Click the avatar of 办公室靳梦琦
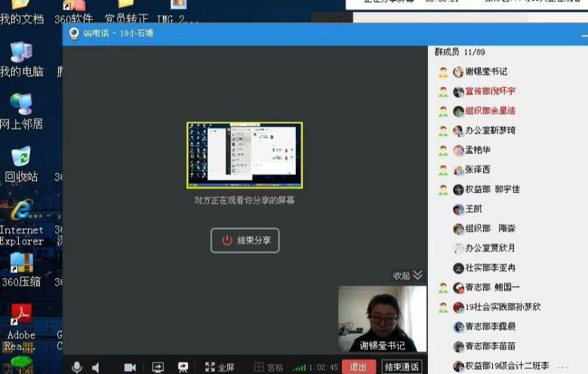This screenshot has width=588, height=374. [x=458, y=131]
